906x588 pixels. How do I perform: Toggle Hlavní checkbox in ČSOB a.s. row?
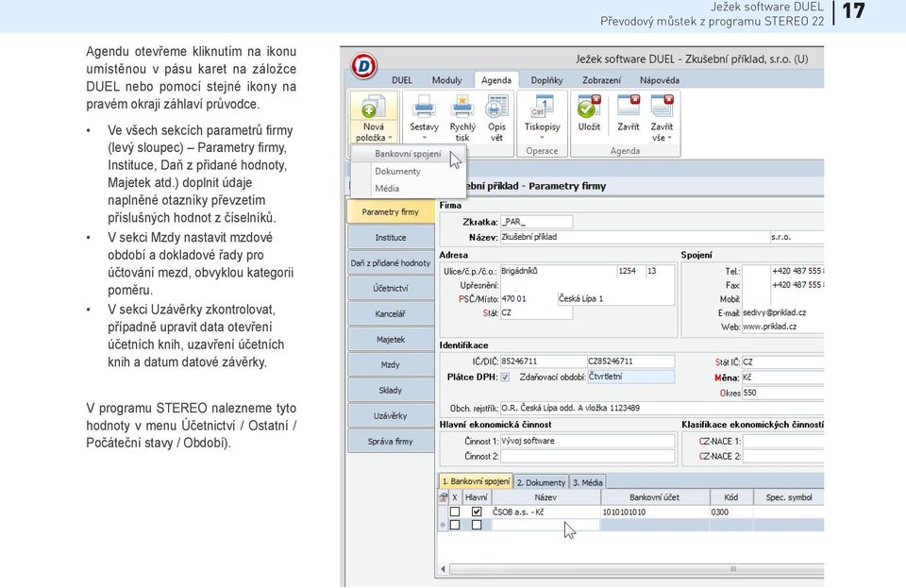(476, 512)
